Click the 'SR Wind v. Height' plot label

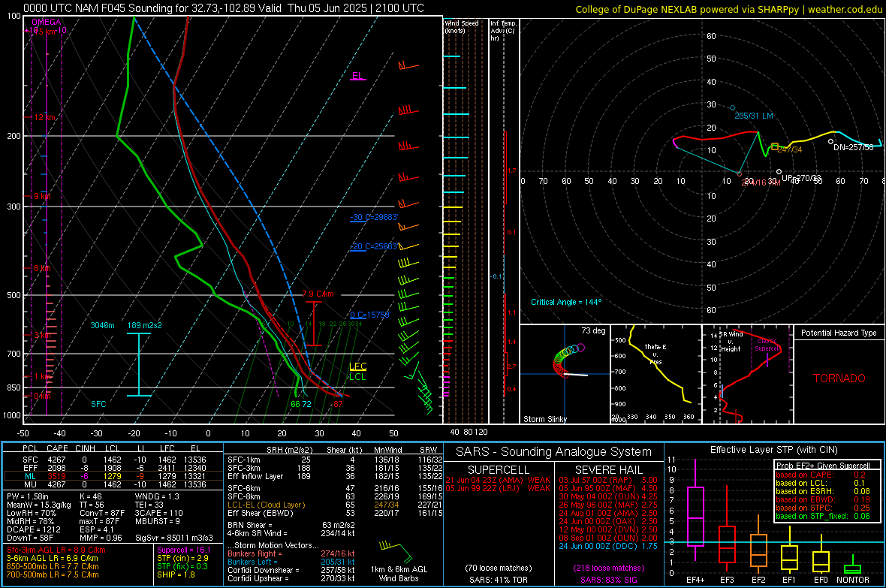click(x=732, y=342)
